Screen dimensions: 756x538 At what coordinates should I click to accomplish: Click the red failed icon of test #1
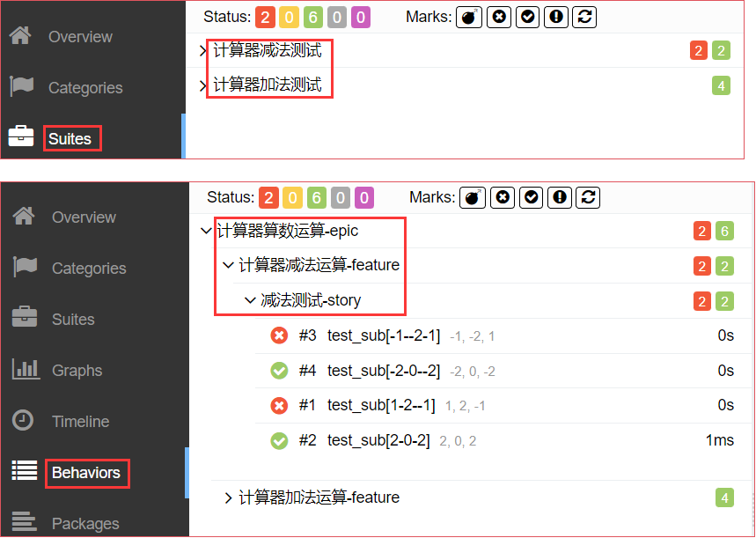279,405
